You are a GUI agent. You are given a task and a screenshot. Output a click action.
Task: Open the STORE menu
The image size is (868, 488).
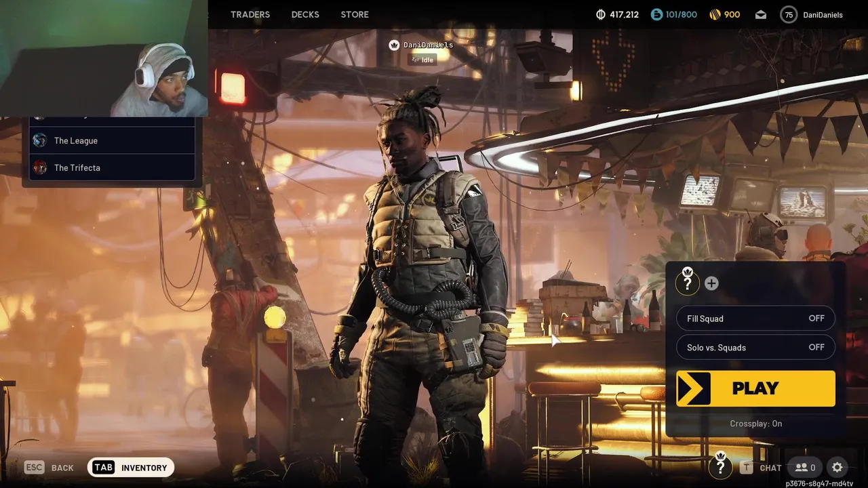(x=355, y=14)
